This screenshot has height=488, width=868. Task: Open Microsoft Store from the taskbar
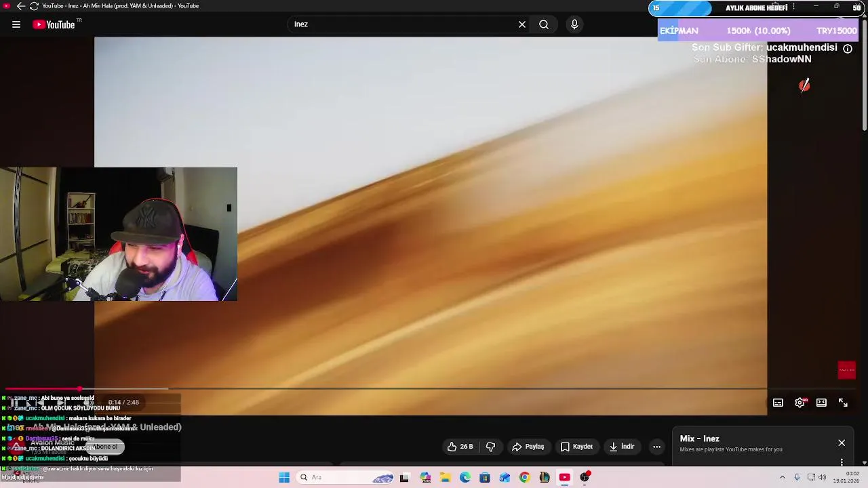pos(485,478)
